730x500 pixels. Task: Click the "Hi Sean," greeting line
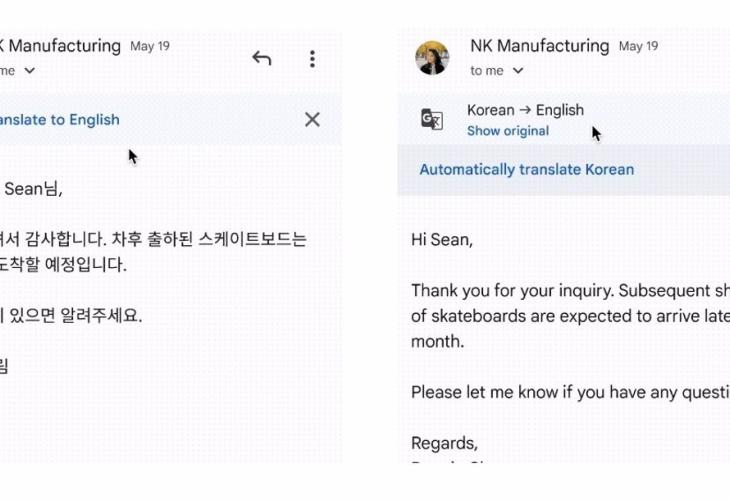click(442, 240)
